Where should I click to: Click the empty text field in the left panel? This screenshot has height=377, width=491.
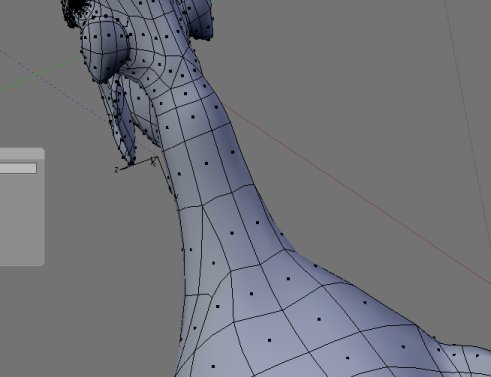click(18, 168)
